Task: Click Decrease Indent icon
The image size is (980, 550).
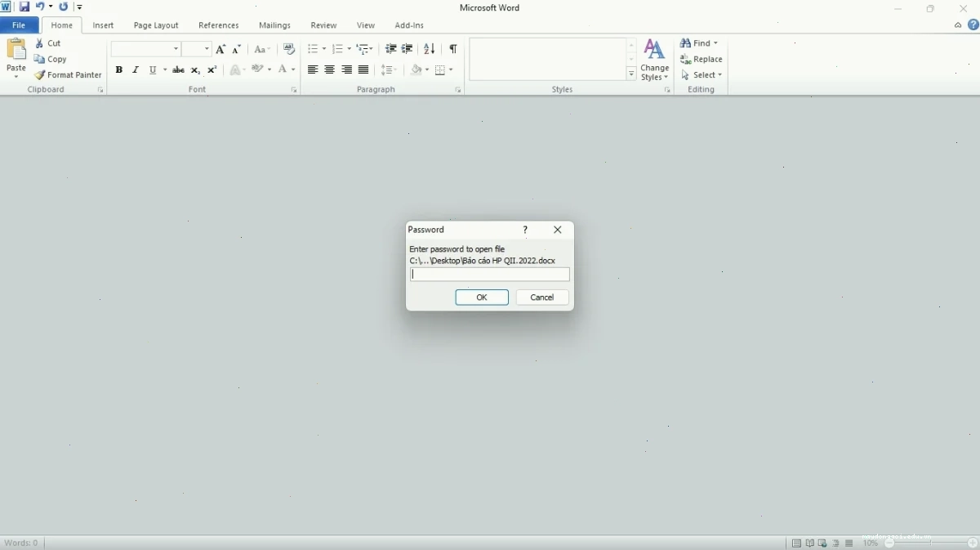Action: [x=391, y=49]
